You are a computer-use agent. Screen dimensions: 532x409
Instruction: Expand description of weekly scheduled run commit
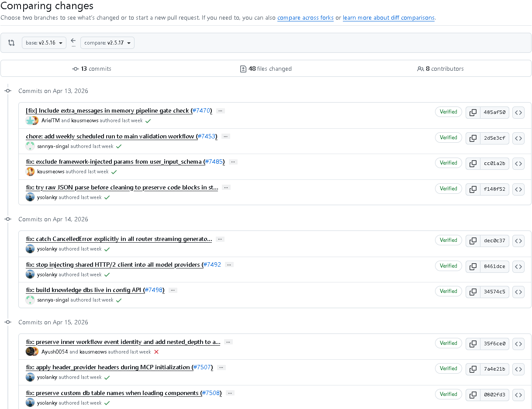pyautogui.click(x=225, y=136)
